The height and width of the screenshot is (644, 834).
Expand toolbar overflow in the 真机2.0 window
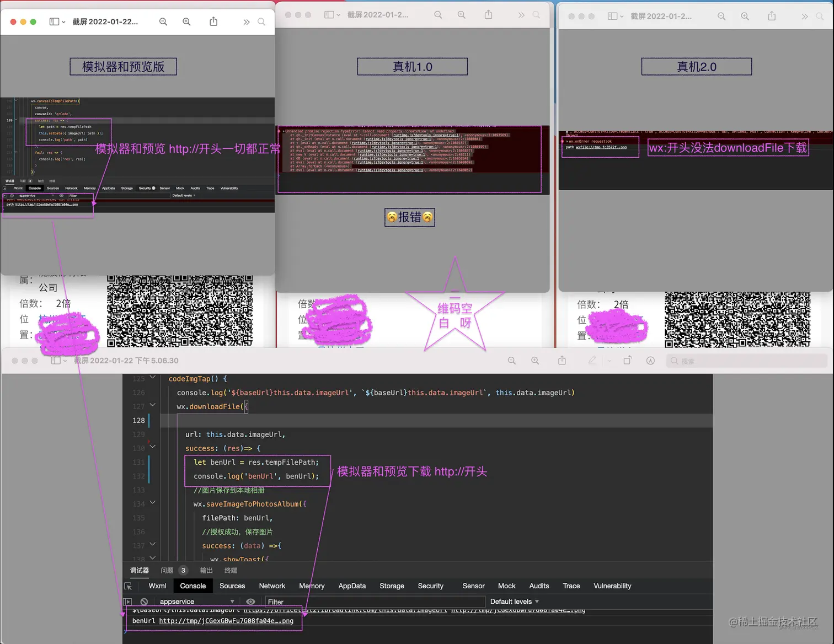pos(805,17)
